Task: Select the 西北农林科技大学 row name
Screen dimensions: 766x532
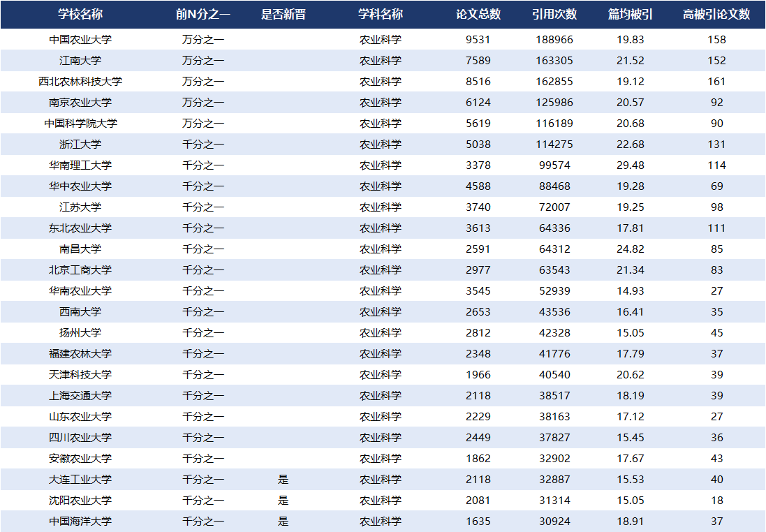Action: pos(80,82)
